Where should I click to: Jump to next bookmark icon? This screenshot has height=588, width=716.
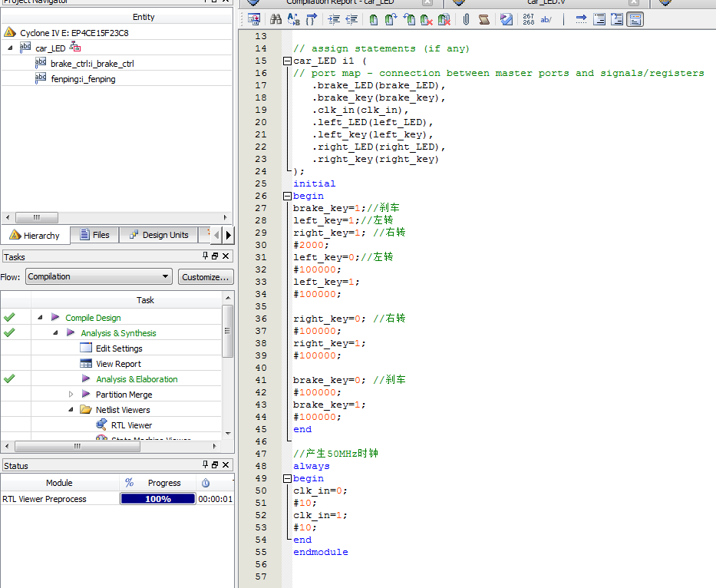pos(391,19)
